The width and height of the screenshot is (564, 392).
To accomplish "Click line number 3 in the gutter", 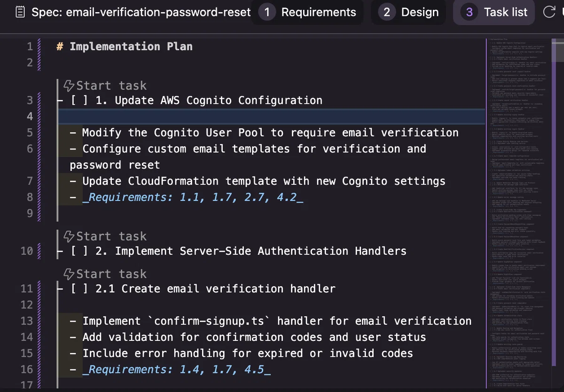I will 30,100.
